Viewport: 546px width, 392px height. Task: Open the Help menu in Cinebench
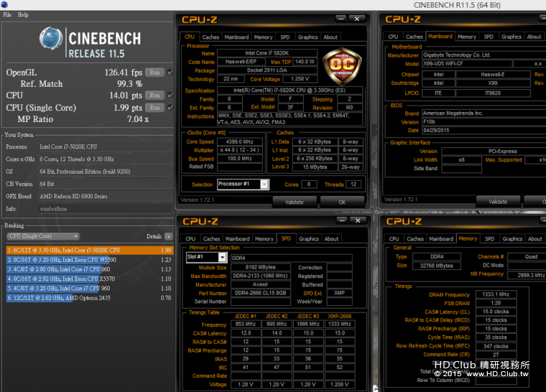[23, 14]
